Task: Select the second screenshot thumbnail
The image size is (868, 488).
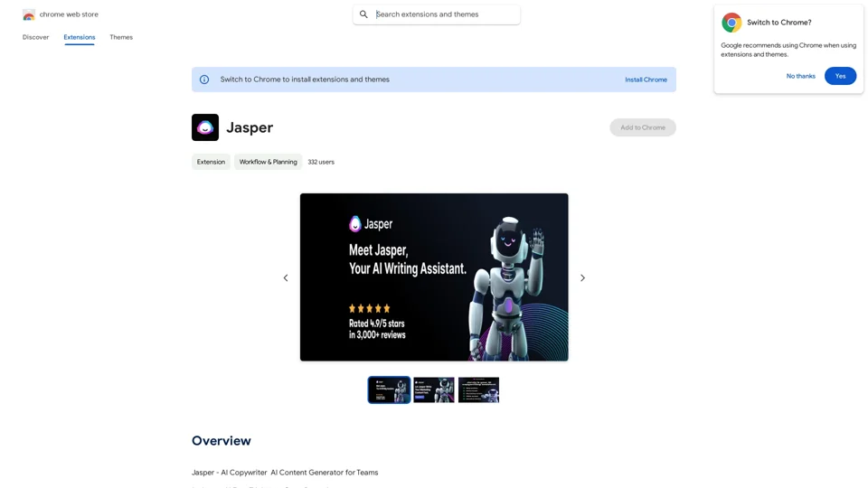Action: [x=434, y=390]
